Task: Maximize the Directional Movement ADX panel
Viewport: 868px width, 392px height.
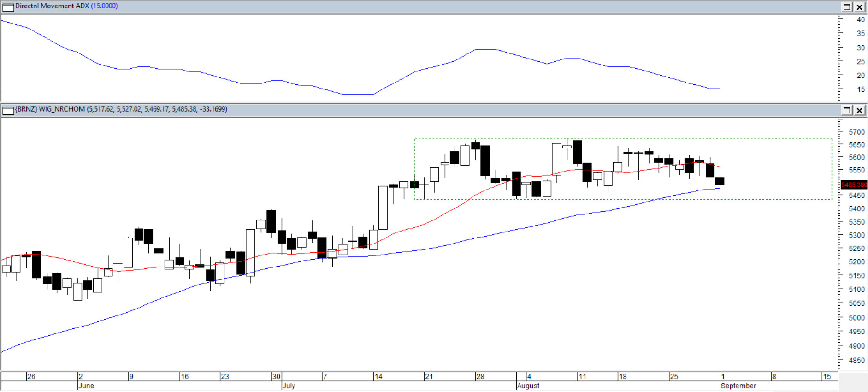Action: [x=847, y=7]
